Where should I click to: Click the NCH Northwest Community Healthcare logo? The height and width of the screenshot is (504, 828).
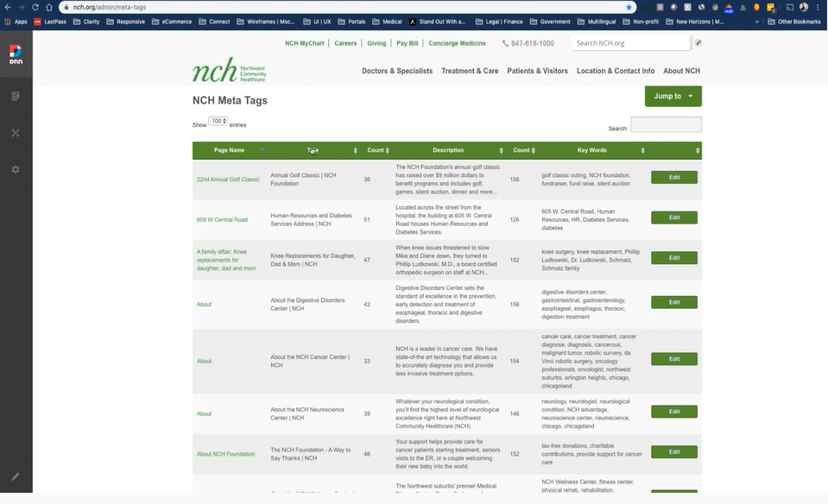230,70
